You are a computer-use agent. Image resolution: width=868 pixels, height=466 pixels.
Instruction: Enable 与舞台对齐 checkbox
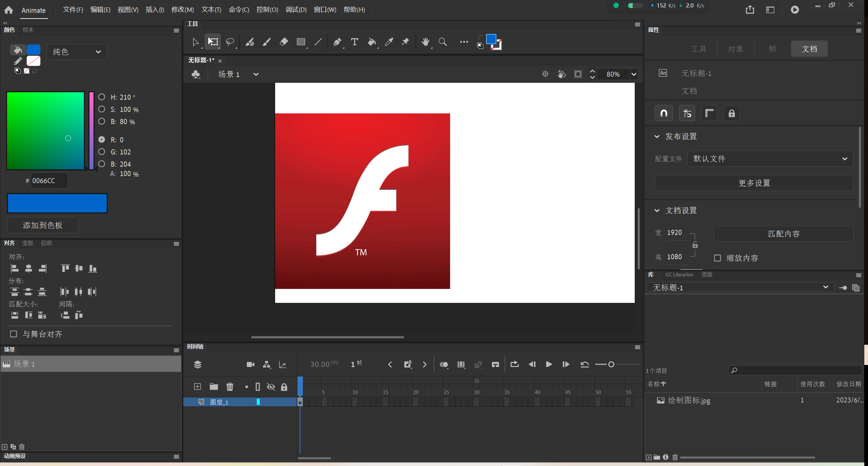(x=14, y=334)
